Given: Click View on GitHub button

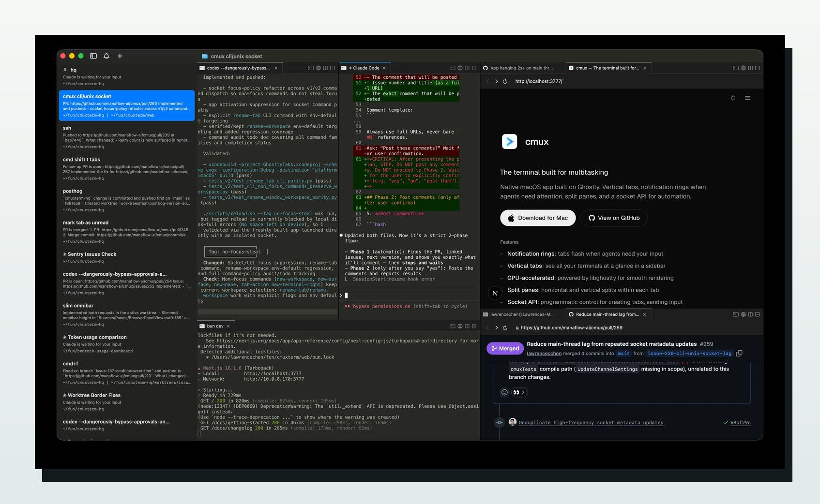Looking at the screenshot, I should click(614, 218).
